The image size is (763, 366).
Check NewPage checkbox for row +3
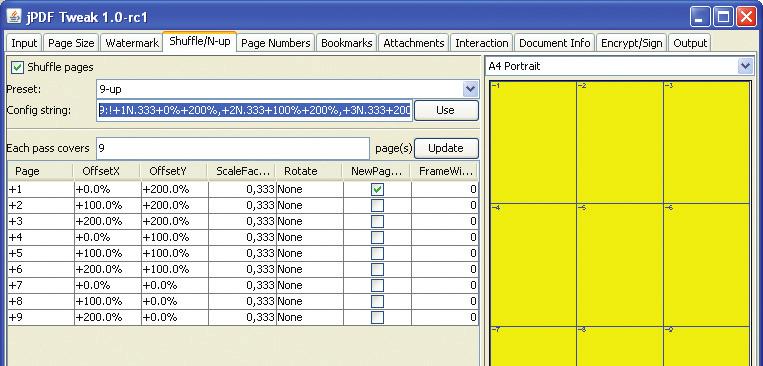[377, 221]
